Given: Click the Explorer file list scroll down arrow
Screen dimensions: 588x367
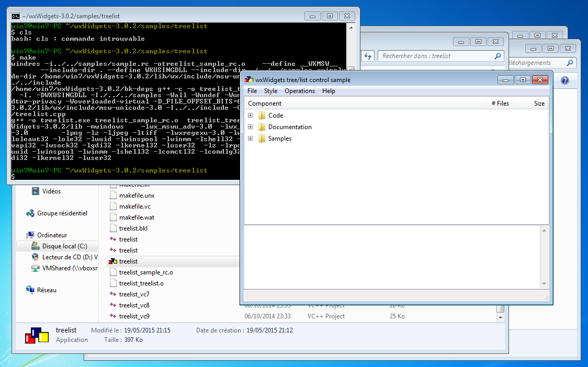Looking at the screenshot, I should [x=500, y=317].
